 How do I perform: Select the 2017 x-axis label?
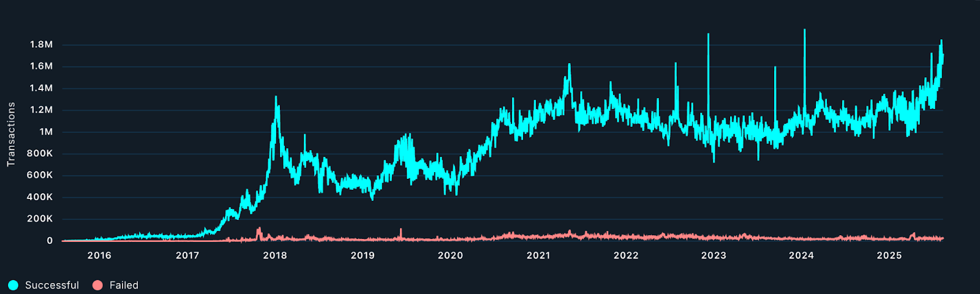point(187,255)
